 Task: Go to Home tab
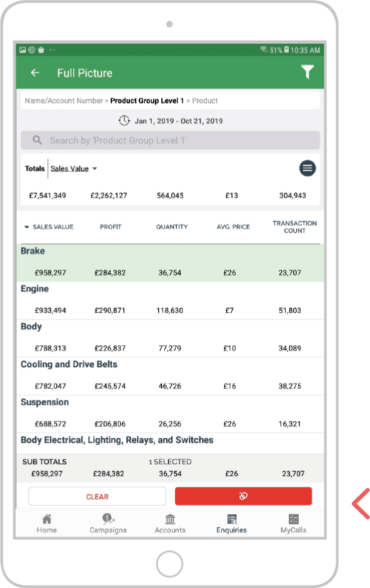pyautogui.click(x=47, y=519)
